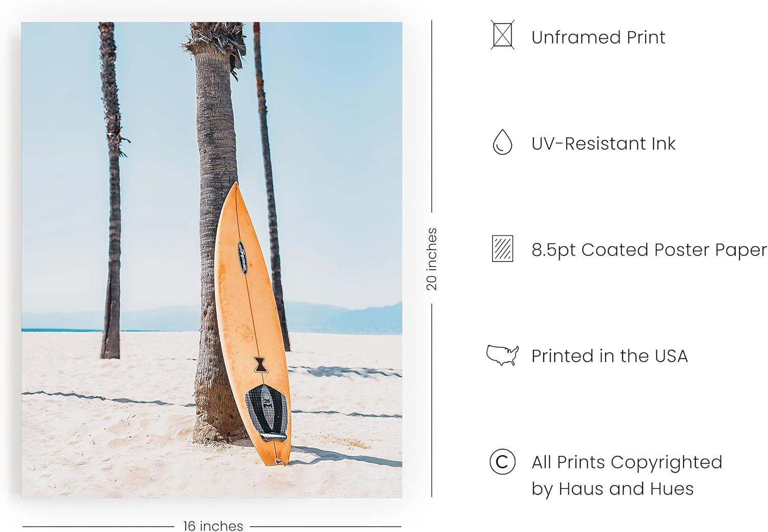Click the oval brand logo near the surfboard's nose

coord(243,257)
